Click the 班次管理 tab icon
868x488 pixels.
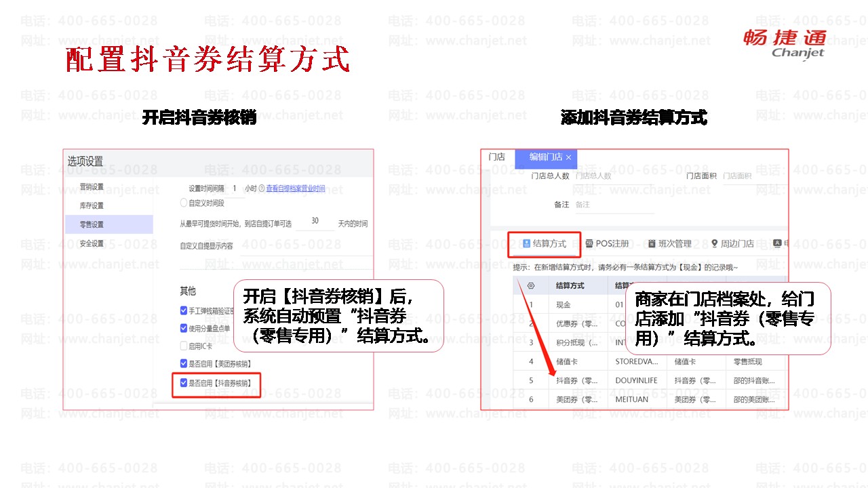pos(652,244)
